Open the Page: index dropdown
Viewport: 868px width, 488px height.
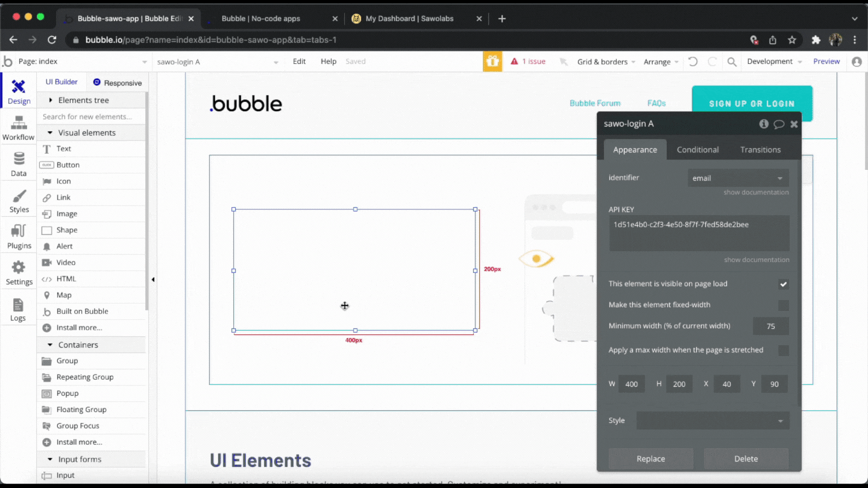pyautogui.click(x=83, y=61)
